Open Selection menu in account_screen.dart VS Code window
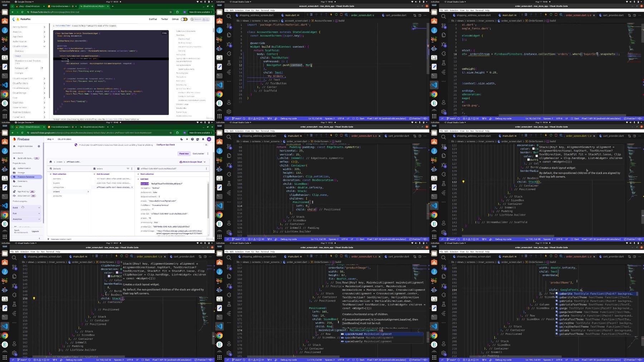The height and width of the screenshot is (362, 644). coord(239,10)
